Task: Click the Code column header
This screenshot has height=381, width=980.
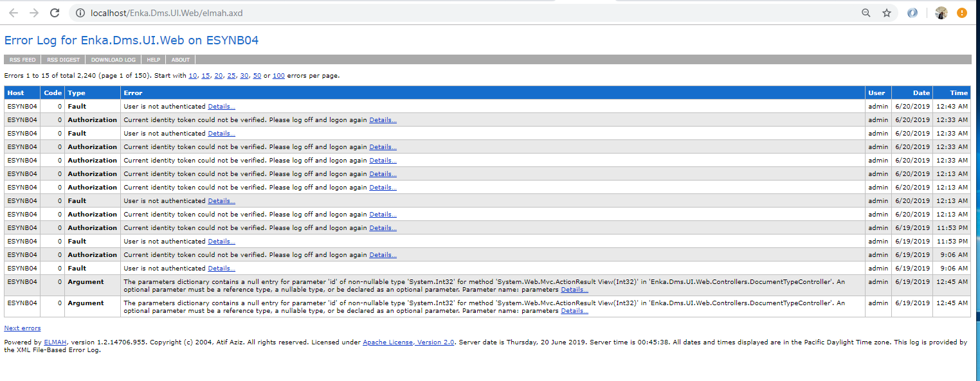Action: pos(53,93)
